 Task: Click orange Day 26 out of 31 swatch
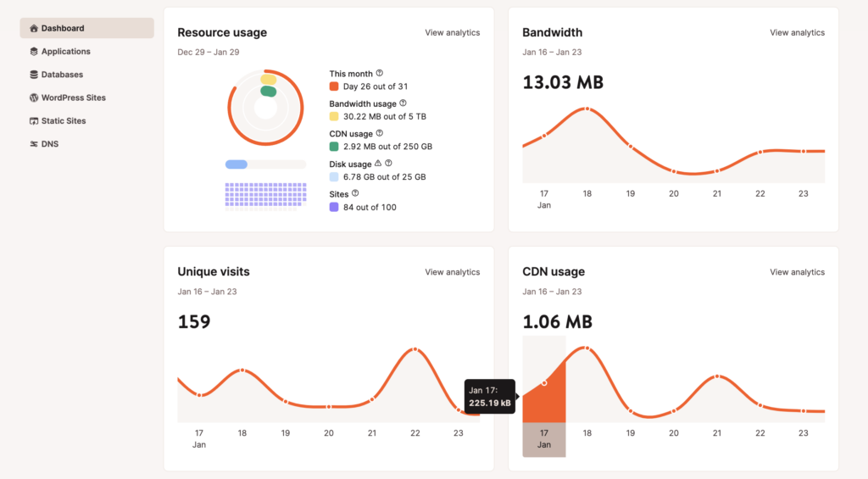(334, 86)
